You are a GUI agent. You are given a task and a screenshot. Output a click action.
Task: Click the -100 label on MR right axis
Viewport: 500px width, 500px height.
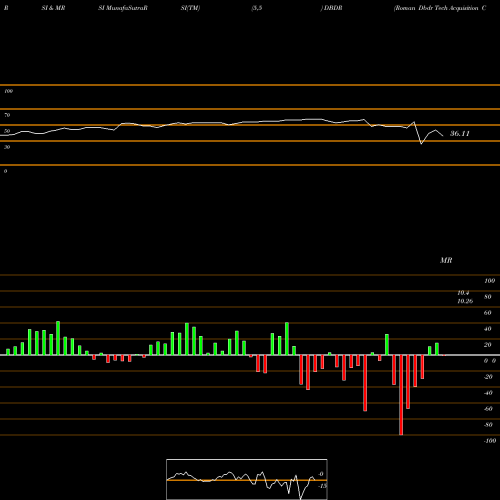490,441
